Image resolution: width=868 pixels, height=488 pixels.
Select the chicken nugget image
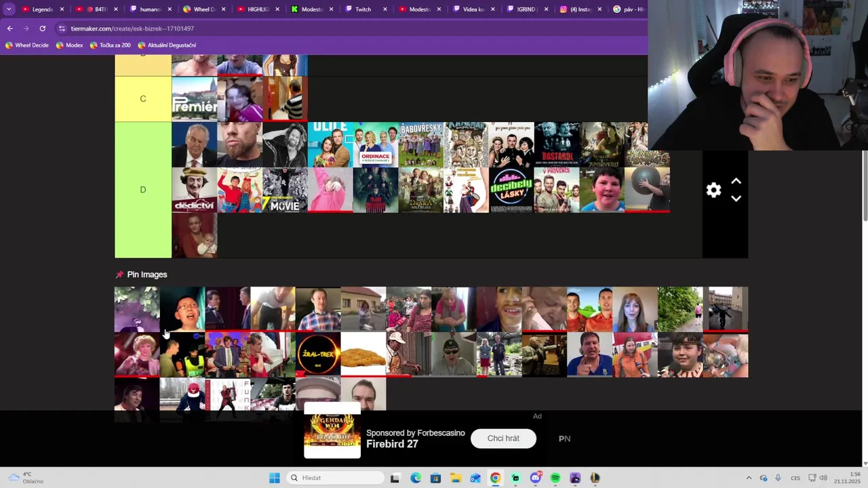pyautogui.click(x=363, y=354)
